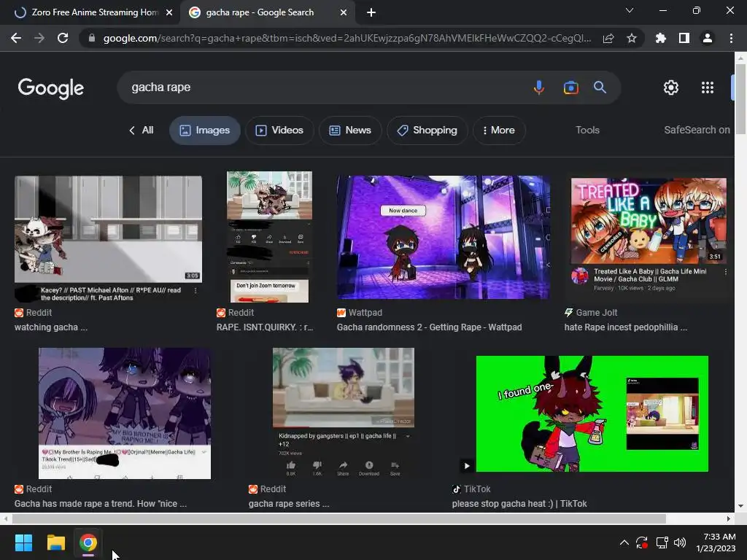Go back using the browser back arrow
The image size is (747, 560).
click(16, 38)
